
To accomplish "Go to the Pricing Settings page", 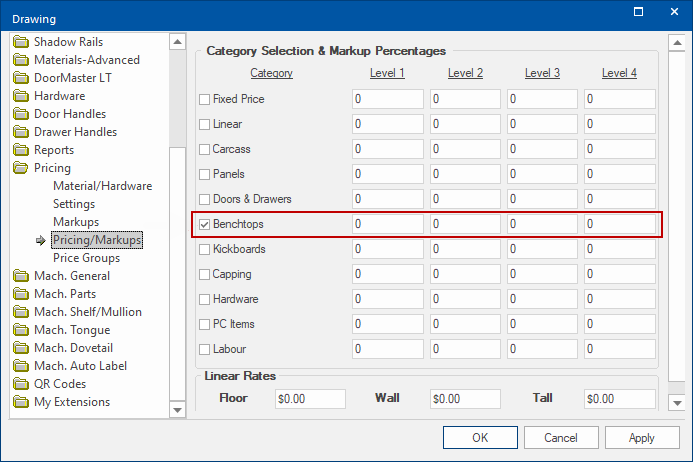I will pos(74,204).
